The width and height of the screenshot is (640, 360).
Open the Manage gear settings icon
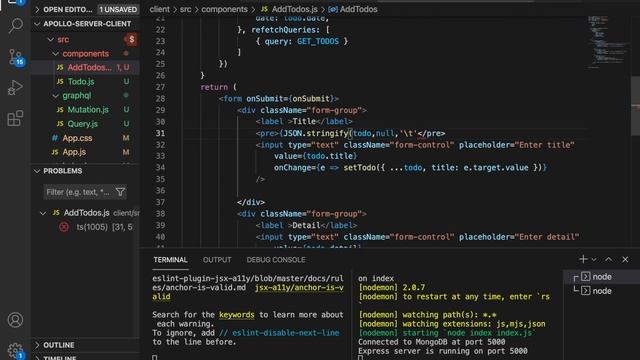[16, 351]
